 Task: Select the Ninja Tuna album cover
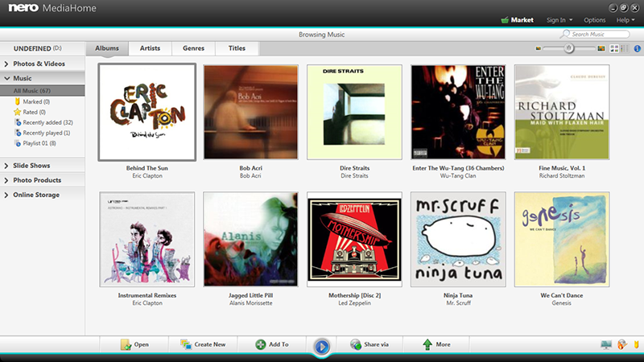pyautogui.click(x=458, y=239)
